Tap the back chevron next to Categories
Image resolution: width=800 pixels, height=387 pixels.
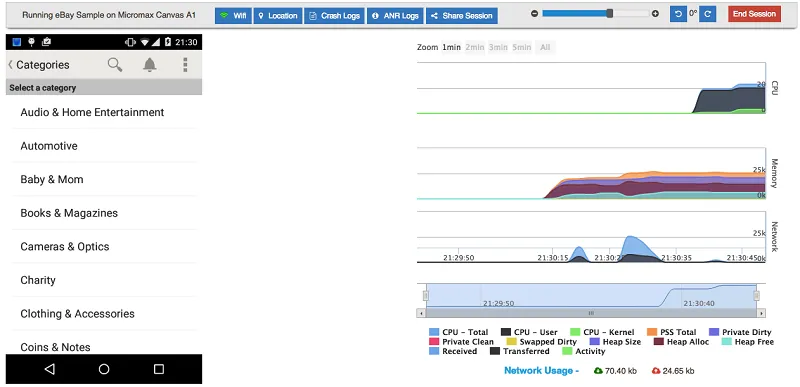[x=10, y=65]
